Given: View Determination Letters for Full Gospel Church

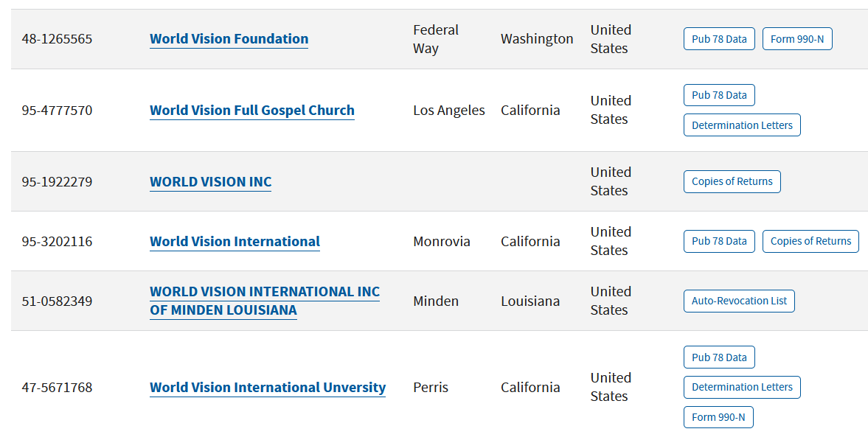Looking at the screenshot, I should (x=741, y=125).
